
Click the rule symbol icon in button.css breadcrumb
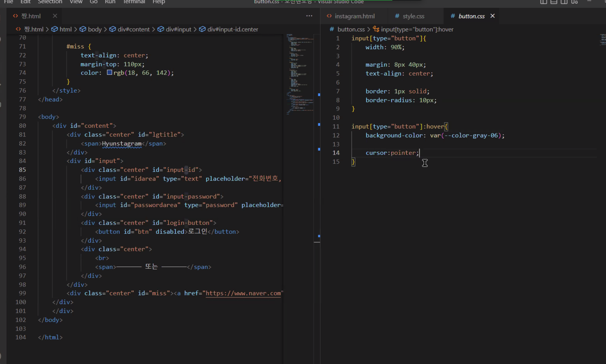[x=376, y=29]
